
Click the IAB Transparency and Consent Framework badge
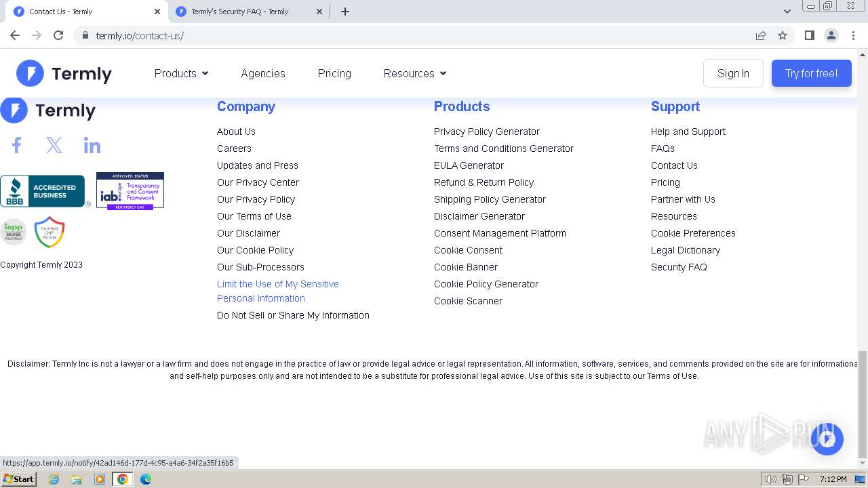tap(130, 191)
